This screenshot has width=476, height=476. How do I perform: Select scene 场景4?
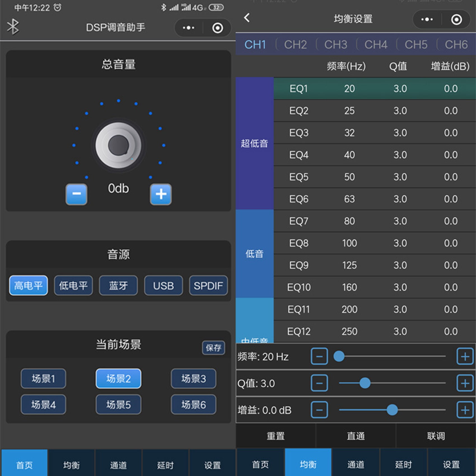(x=43, y=404)
